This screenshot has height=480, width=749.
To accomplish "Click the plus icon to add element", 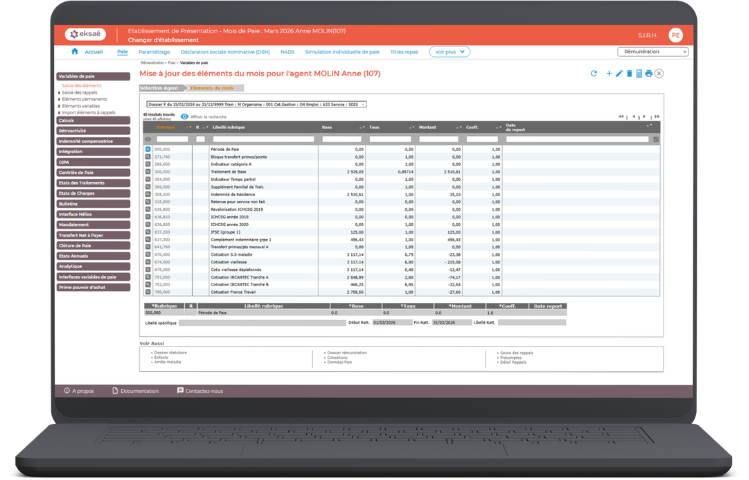I will click(609, 74).
